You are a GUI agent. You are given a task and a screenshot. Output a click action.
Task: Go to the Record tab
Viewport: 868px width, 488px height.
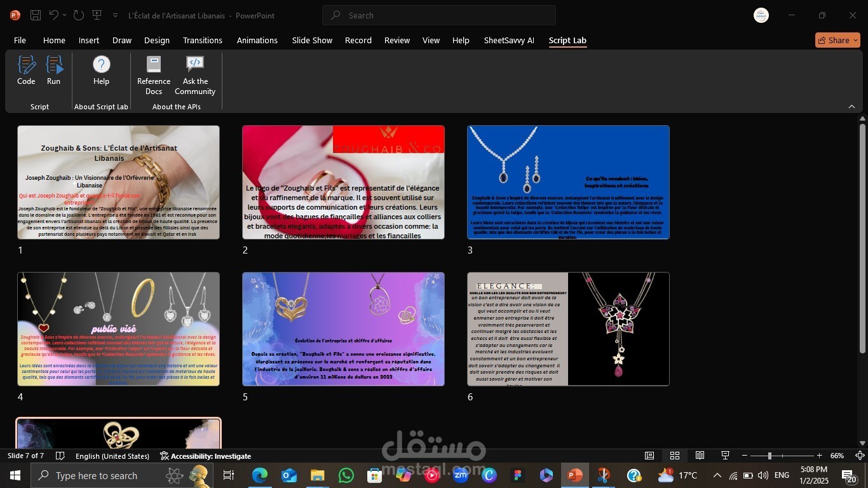click(x=358, y=40)
